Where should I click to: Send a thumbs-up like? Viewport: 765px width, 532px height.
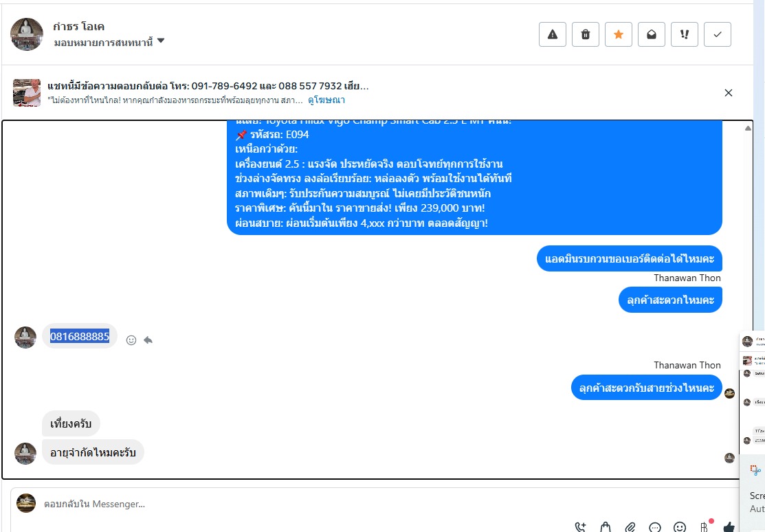click(x=729, y=527)
